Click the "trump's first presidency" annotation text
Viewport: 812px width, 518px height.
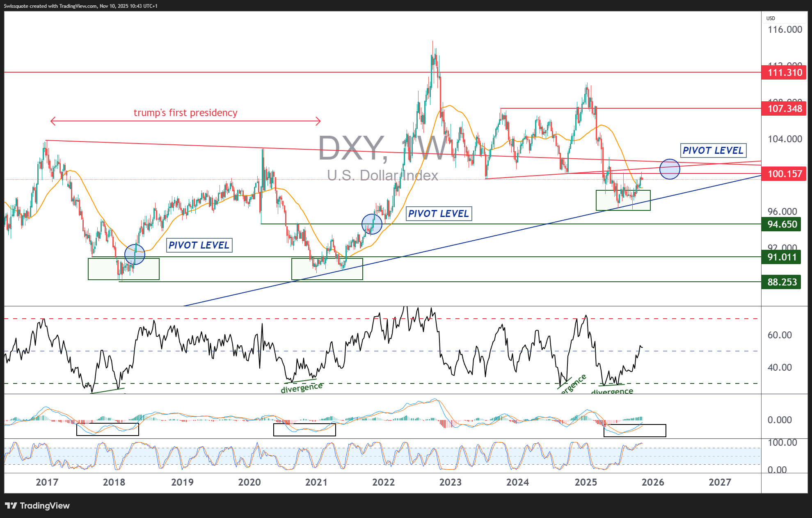tap(185, 113)
